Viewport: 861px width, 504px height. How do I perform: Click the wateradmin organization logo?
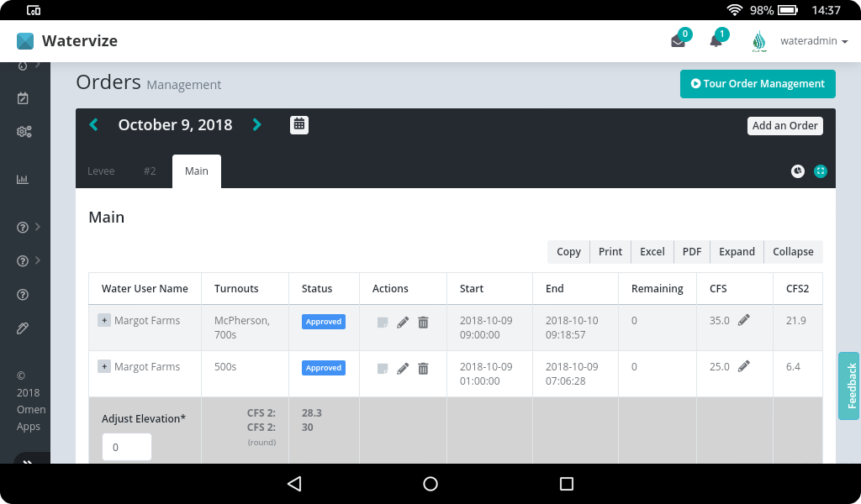click(x=759, y=41)
